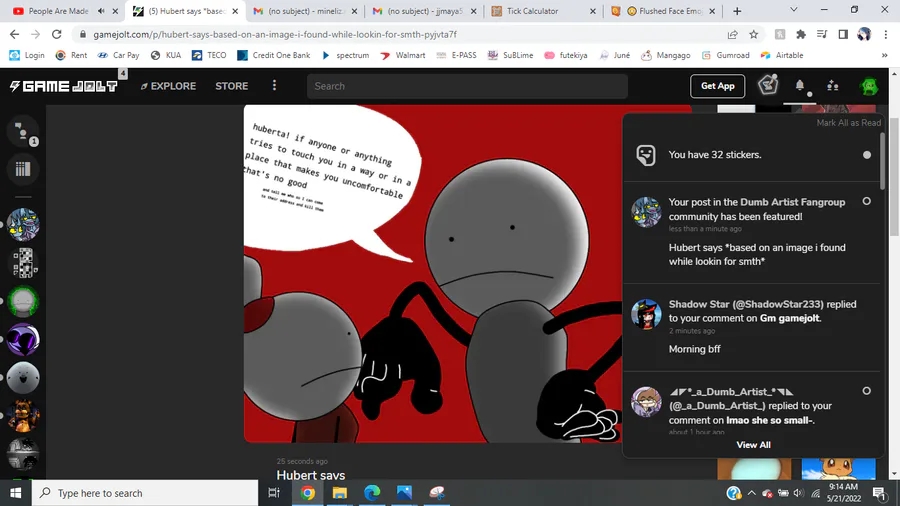Open the QR-pattern community icon in sidebar

(23, 263)
